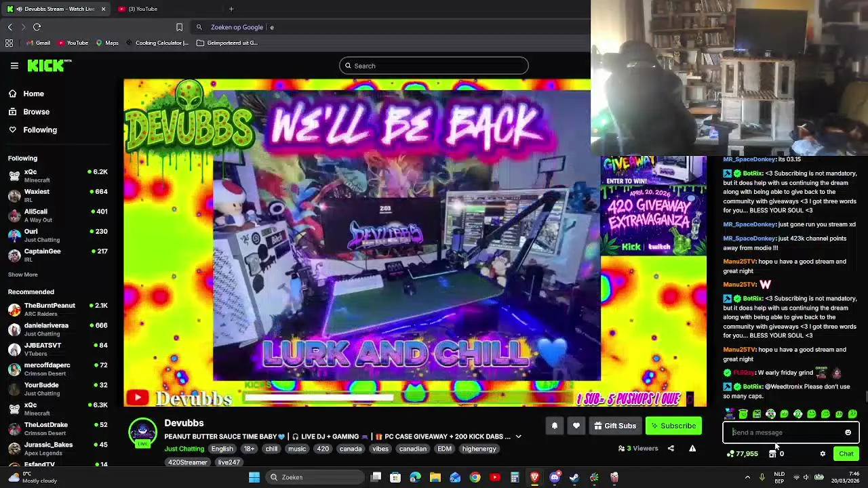
Task: Open the Geïmporteerd uit G... bookmarks folder
Action: tap(227, 43)
